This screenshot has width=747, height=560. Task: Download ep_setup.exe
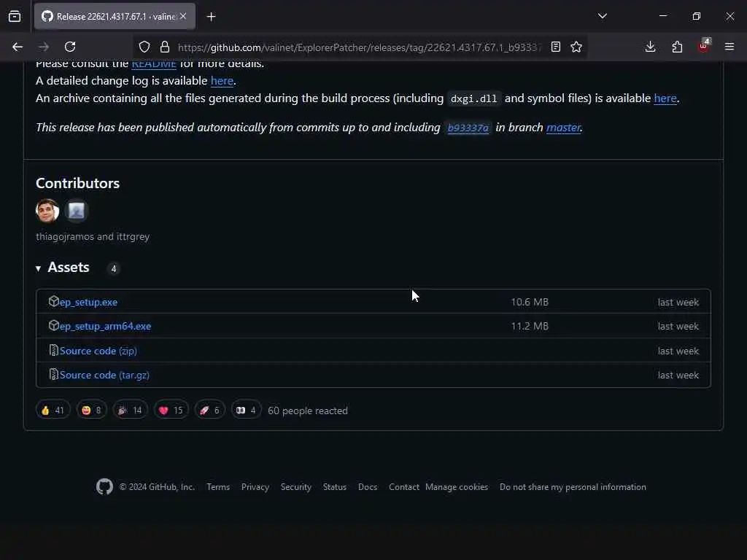pos(88,302)
